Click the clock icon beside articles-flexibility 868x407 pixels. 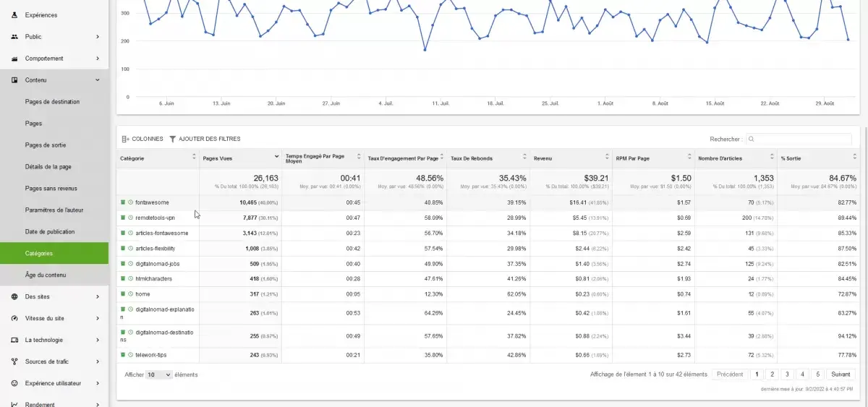click(130, 249)
